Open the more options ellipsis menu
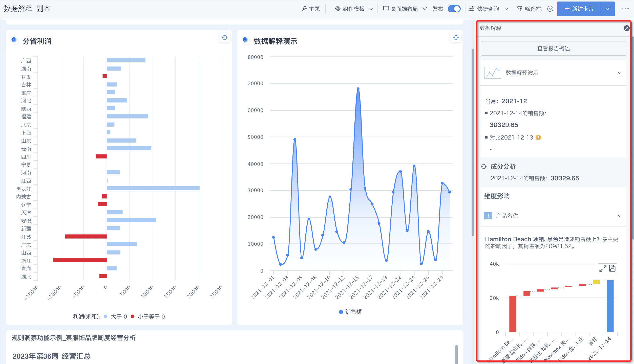This screenshot has height=364, width=634. 625,9
